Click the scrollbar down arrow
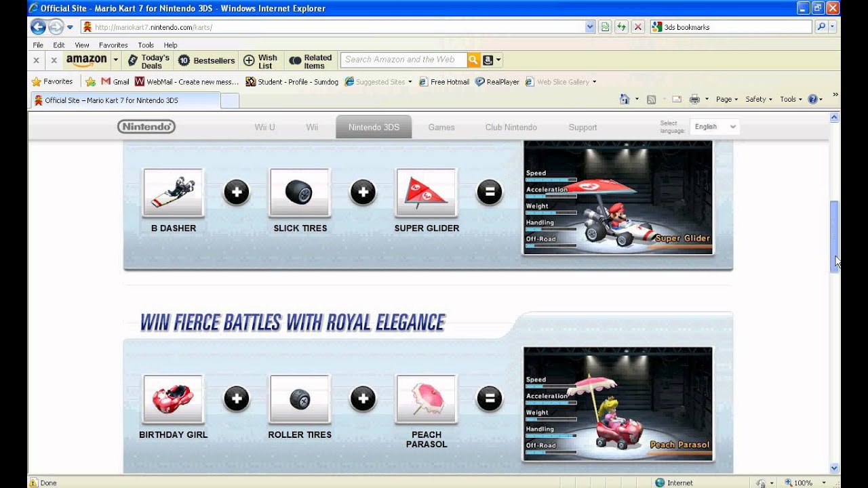This screenshot has width=868, height=488. tap(834, 468)
